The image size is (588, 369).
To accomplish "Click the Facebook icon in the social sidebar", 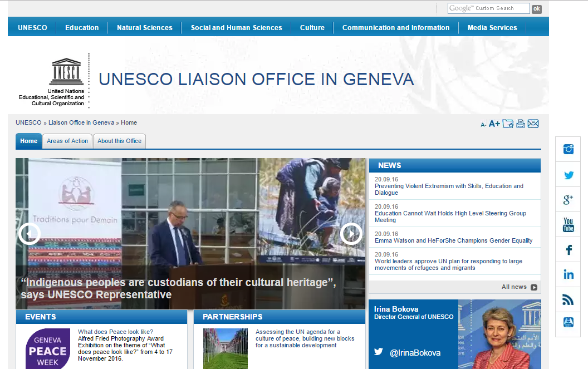I will pyautogui.click(x=569, y=250).
